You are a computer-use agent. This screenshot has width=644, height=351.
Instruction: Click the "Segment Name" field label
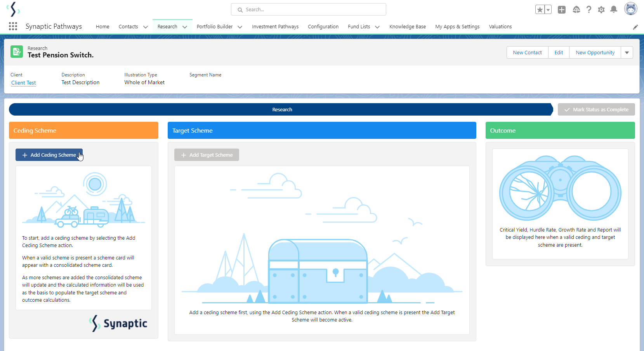(x=205, y=75)
